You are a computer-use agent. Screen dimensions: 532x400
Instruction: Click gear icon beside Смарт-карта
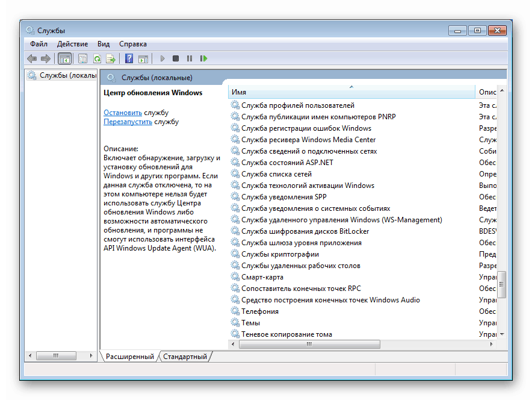click(x=235, y=277)
